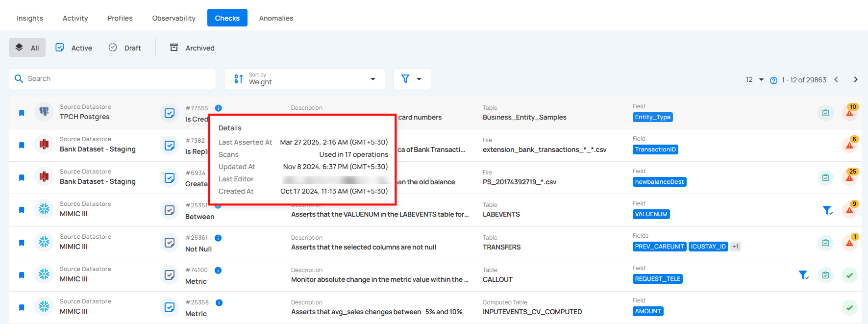
Task: Click filter icon on LABEVENTS row
Action: point(827,210)
